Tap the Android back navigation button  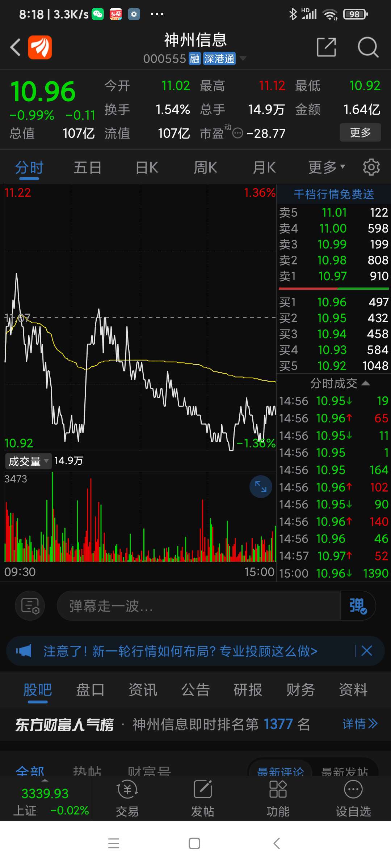pos(277,843)
